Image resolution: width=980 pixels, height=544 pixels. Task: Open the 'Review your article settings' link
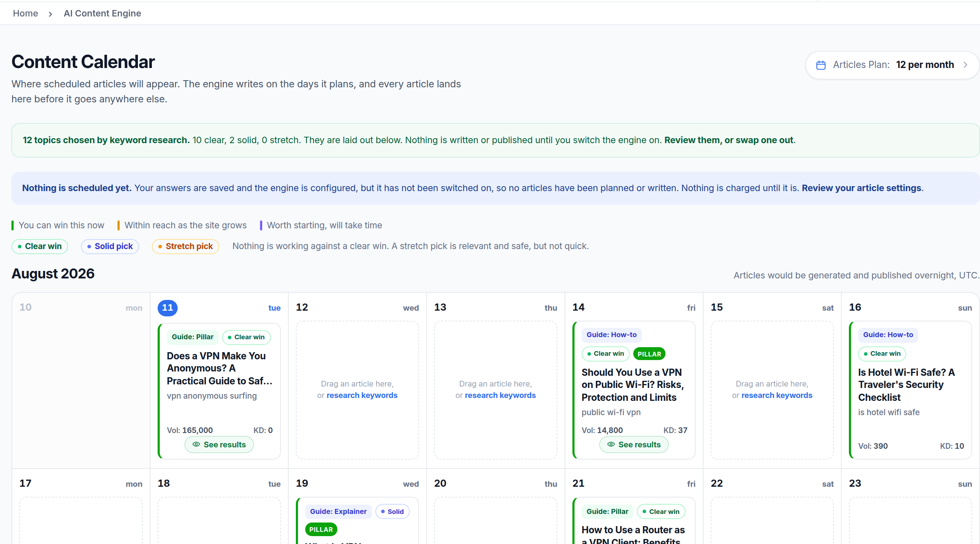click(x=861, y=188)
